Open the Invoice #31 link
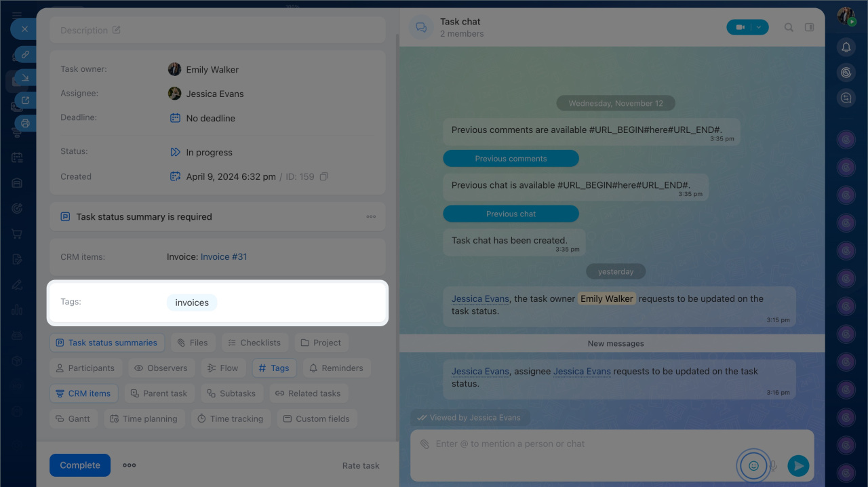The height and width of the screenshot is (487, 868). pyautogui.click(x=224, y=257)
